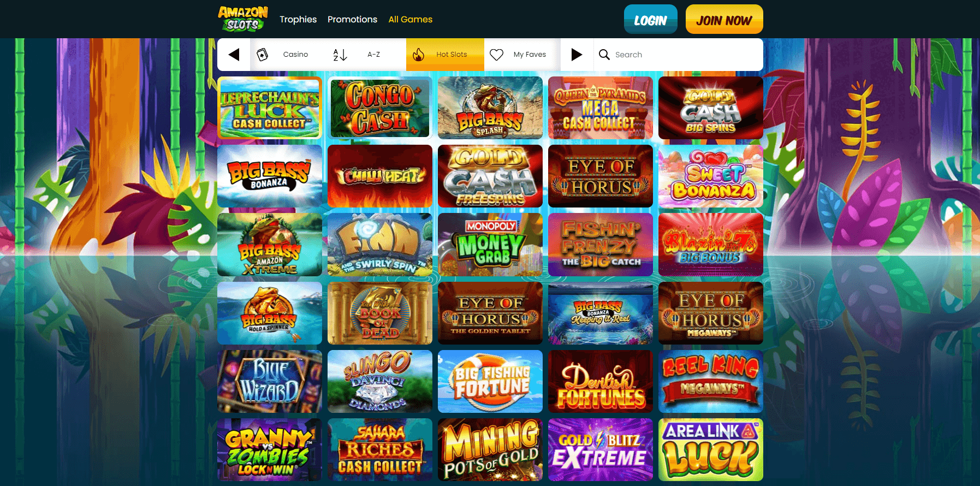
Task: Click the JOIN NOW button
Action: click(724, 20)
